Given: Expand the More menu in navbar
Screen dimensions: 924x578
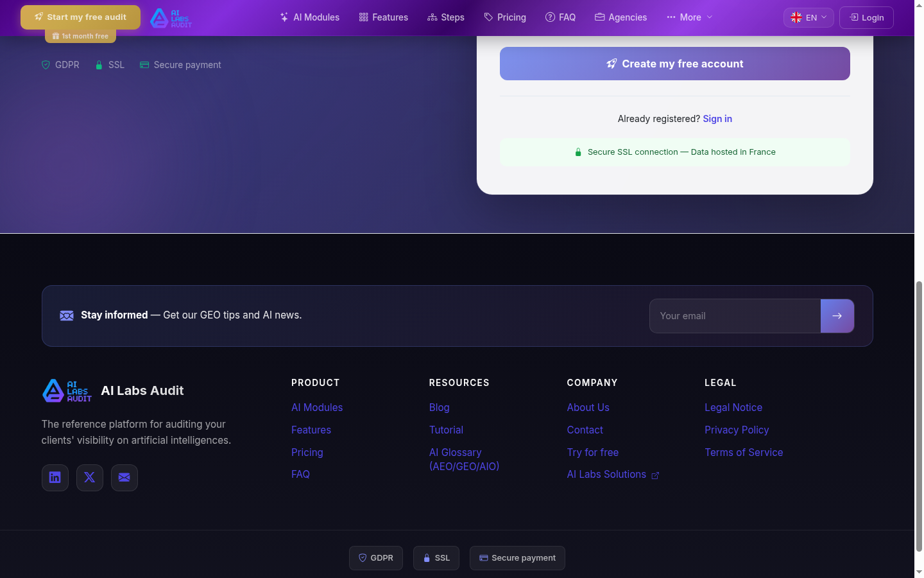Looking at the screenshot, I should pos(690,17).
